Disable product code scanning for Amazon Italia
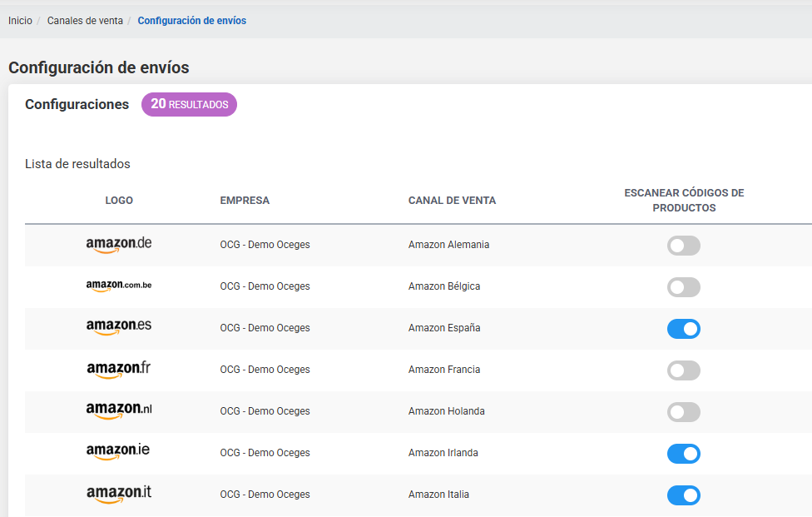 684,495
